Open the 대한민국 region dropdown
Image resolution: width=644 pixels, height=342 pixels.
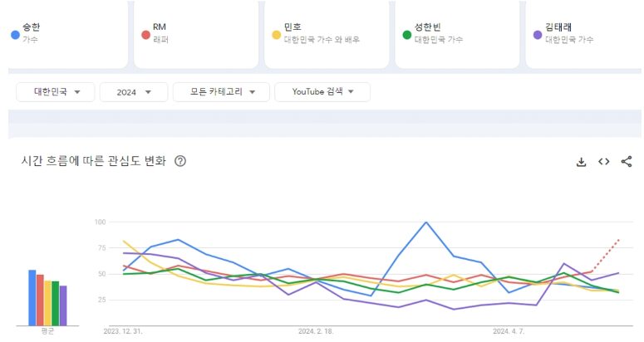click(x=57, y=92)
